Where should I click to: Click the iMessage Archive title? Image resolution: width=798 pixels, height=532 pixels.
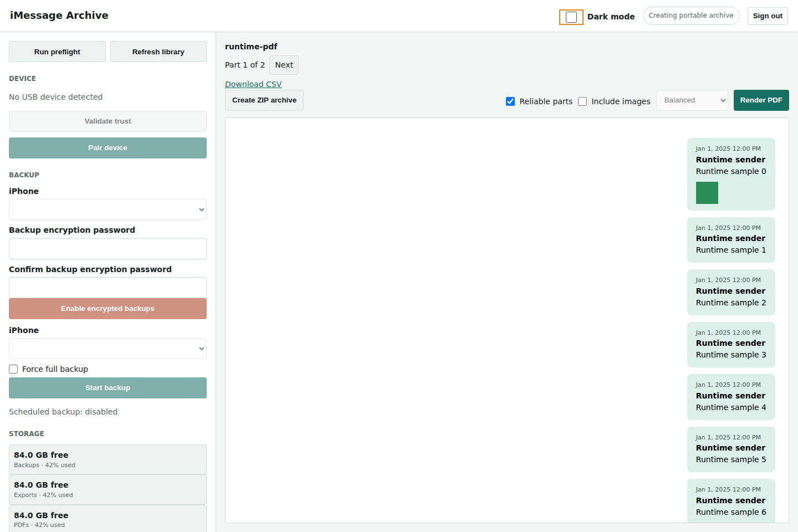59,16
